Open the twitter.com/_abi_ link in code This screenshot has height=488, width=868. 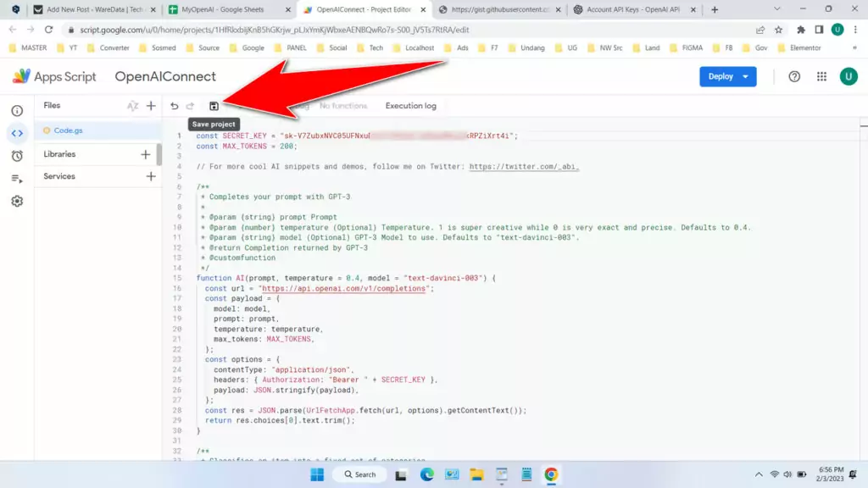(524, 167)
